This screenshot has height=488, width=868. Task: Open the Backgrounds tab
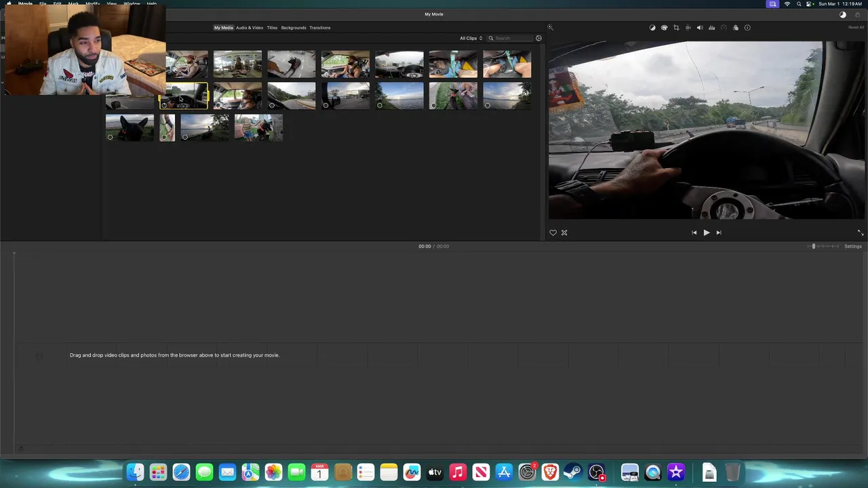point(294,28)
